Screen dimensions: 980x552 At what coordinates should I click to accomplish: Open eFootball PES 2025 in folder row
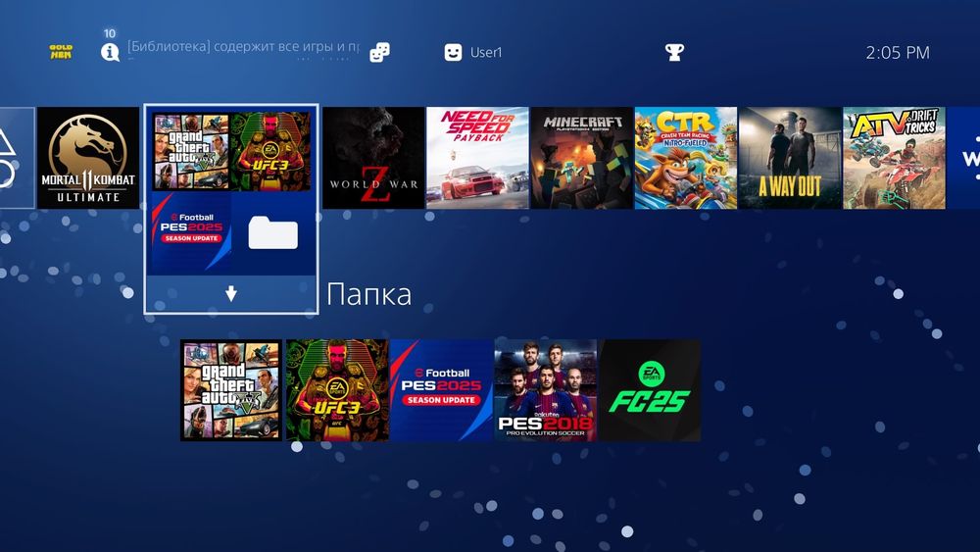[441, 390]
